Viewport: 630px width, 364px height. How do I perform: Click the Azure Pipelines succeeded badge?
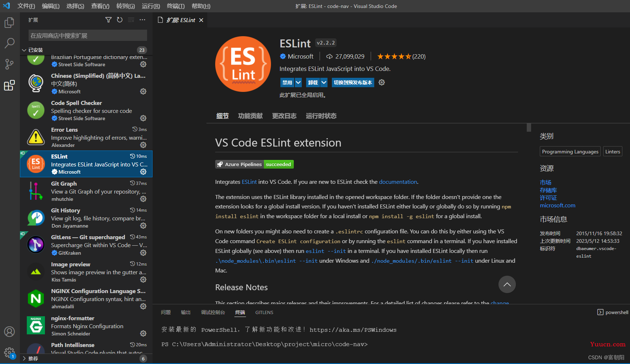(x=254, y=164)
